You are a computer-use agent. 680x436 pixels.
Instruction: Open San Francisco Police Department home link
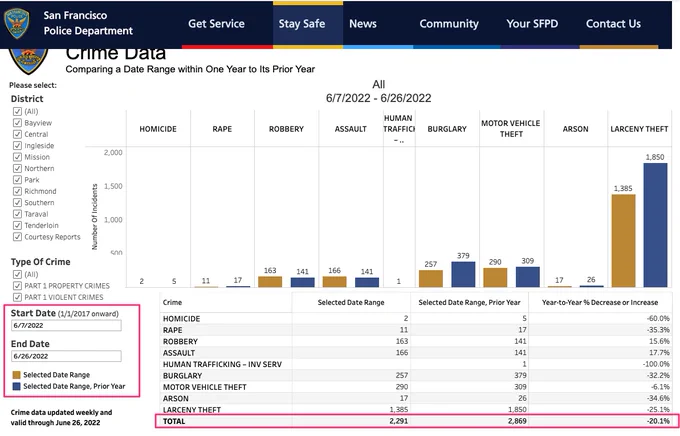(88, 23)
